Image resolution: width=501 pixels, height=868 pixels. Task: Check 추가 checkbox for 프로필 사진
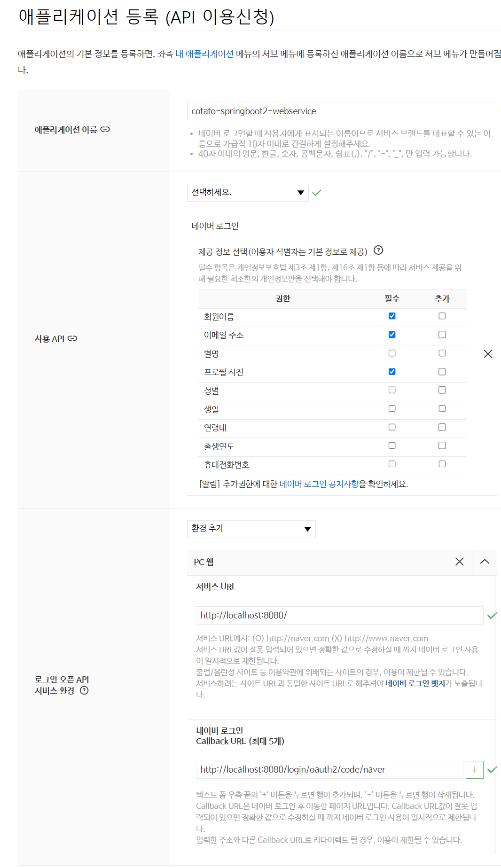point(442,372)
